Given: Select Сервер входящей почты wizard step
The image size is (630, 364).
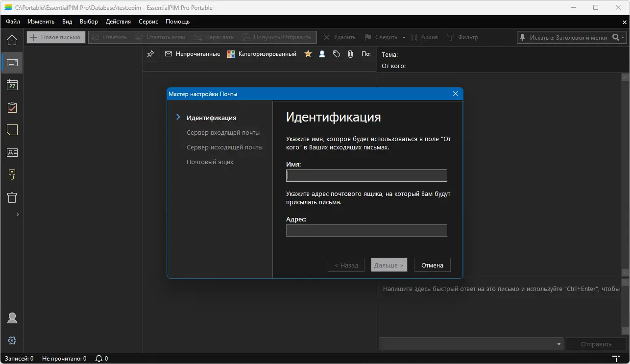Looking at the screenshot, I should (x=223, y=132).
